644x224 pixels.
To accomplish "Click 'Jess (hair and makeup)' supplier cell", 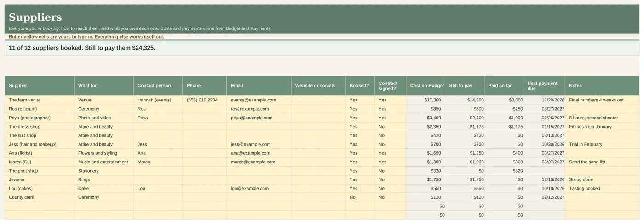I will point(40,144).
